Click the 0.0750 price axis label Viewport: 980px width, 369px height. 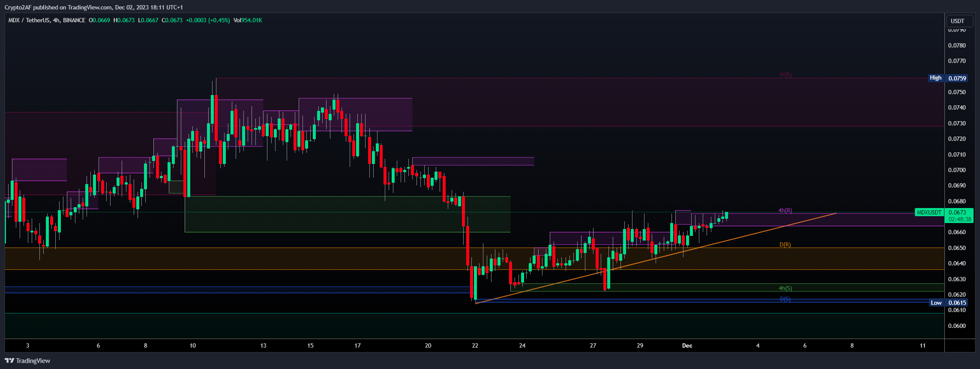coord(957,92)
